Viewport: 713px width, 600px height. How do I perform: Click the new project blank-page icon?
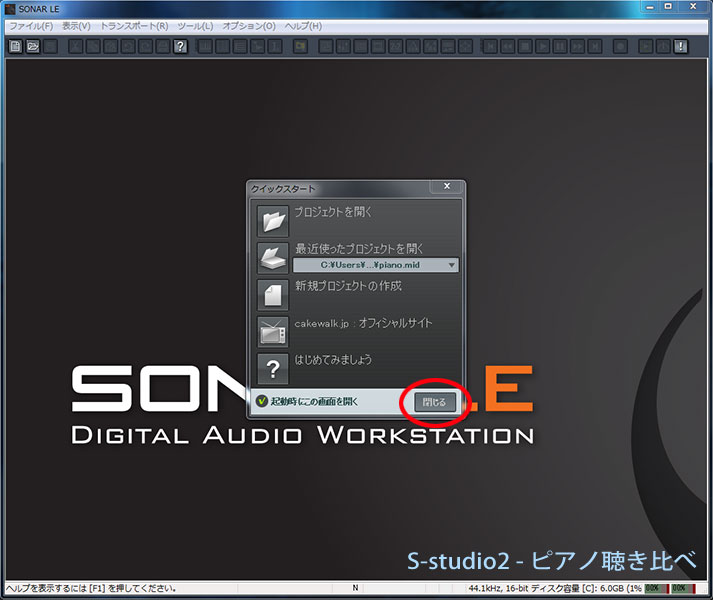(x=273, y=294)
